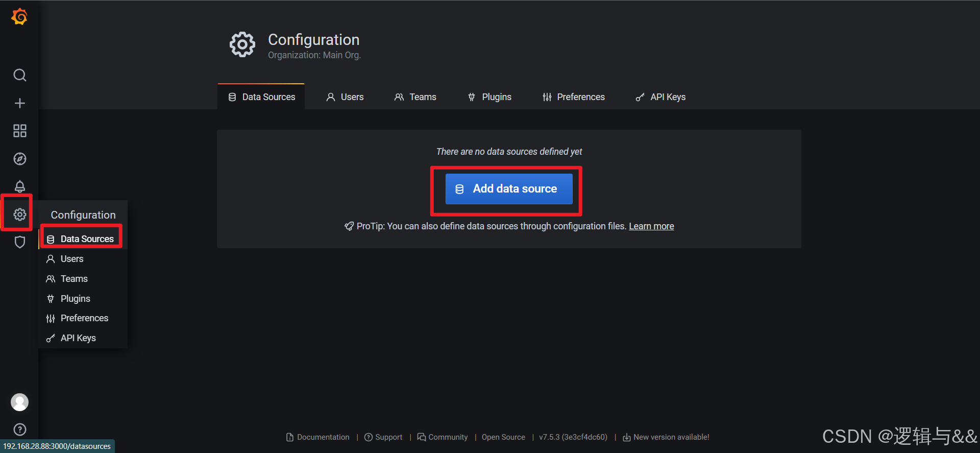Open the Configuration gear icon in sidebar
The height and width of the screenshot is (453, 980).
click(x=19, y=214)
